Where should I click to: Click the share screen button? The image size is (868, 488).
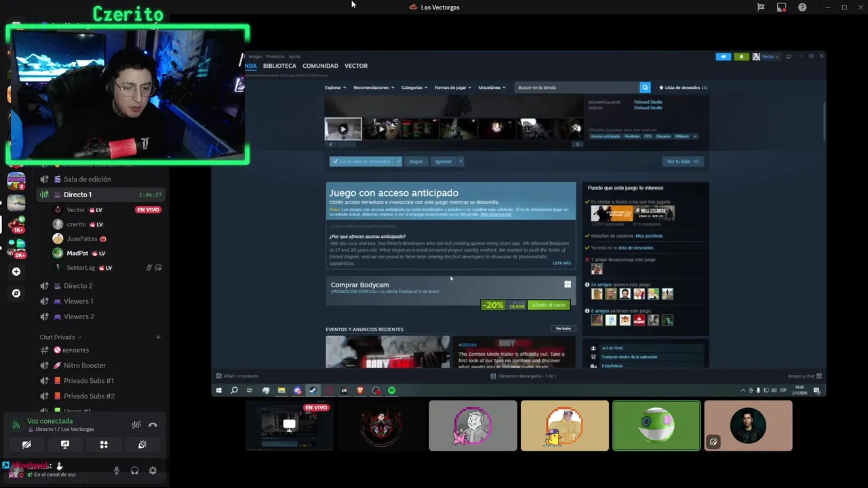[65, 445]
